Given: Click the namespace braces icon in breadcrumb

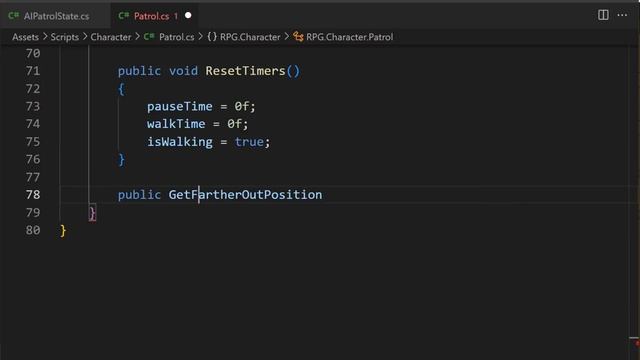Looking at the screenshot, I should (212, 37).
